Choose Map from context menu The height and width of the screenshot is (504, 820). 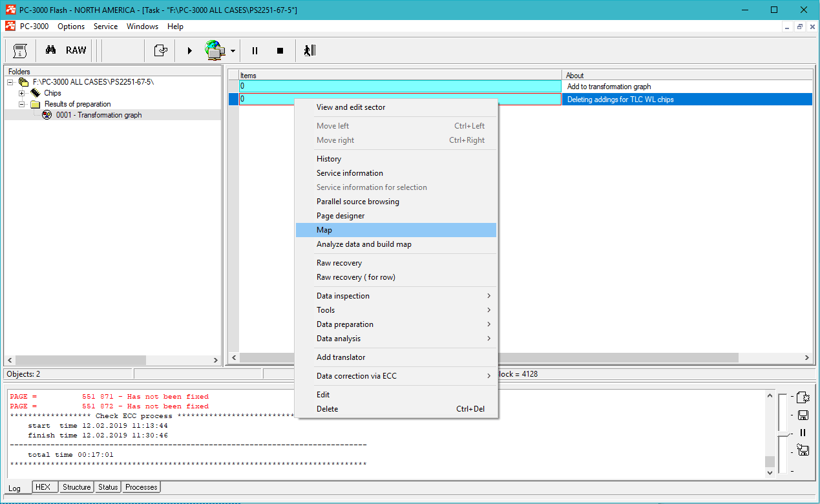(396, 230)
